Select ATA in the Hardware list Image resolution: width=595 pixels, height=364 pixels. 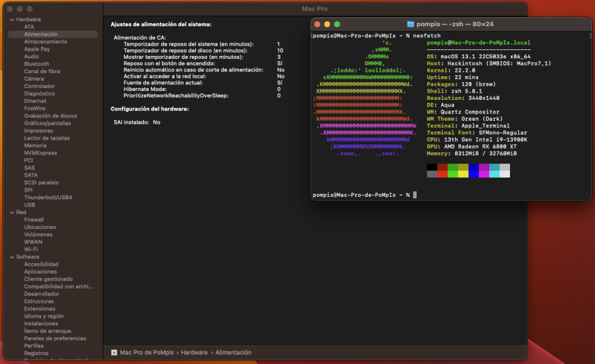point(29,27)
